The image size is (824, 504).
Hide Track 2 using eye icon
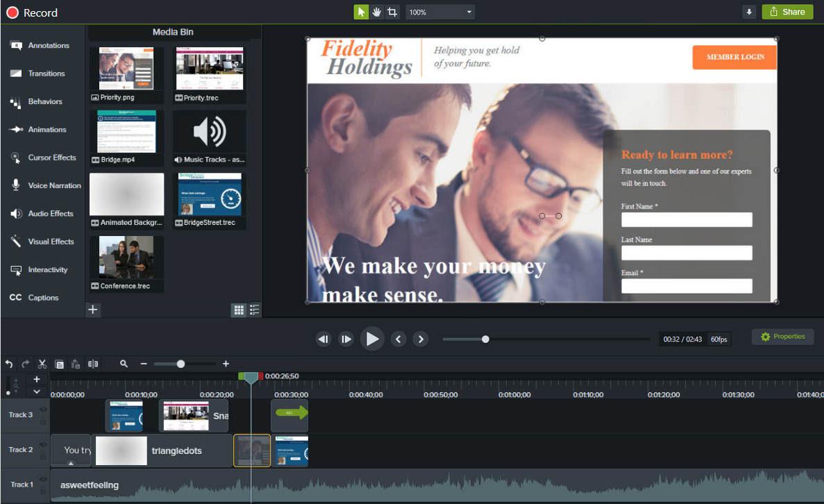click(x=43, y=444)
